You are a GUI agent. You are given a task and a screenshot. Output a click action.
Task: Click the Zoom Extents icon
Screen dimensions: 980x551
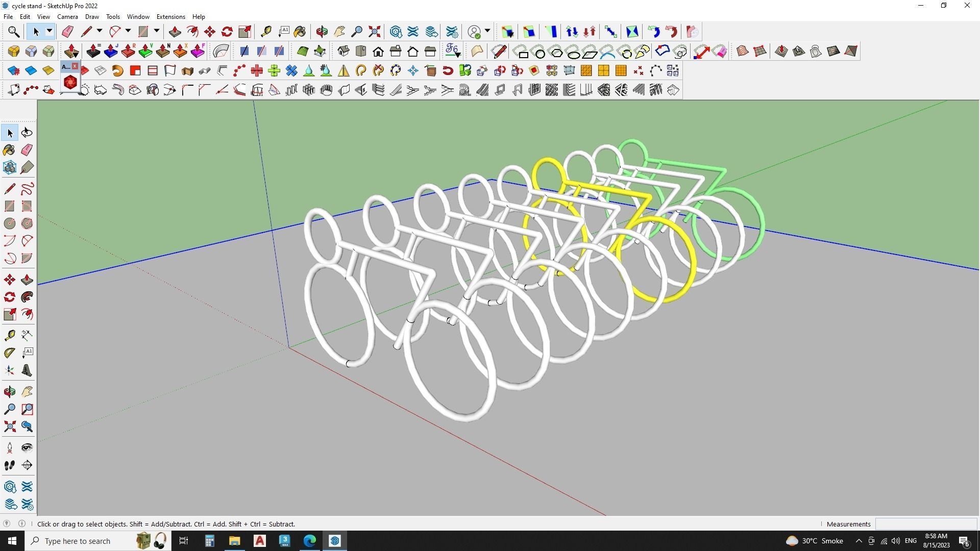pos(375,32)
